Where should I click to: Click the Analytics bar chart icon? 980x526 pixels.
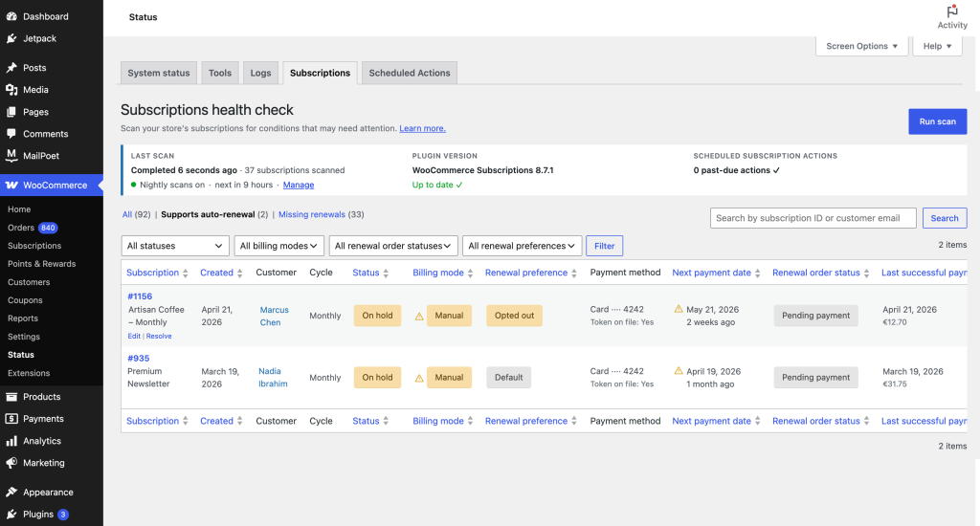[11, 441]
